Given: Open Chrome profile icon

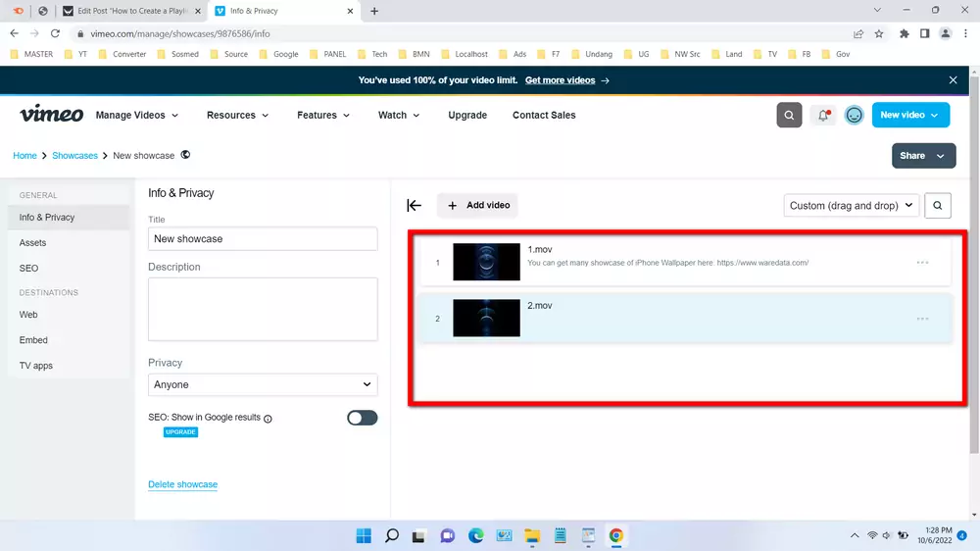Looking at the screenshot, I should point(945,33).
